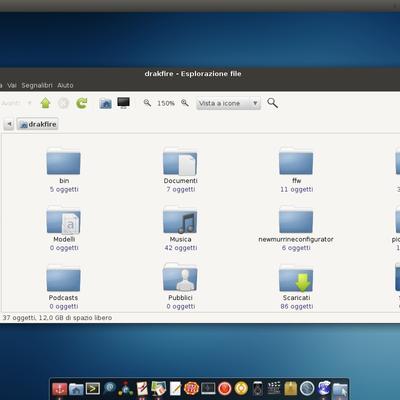Open the dark monitor app in dock
This screenshot has height=400, width=400.
coord(208,389)
